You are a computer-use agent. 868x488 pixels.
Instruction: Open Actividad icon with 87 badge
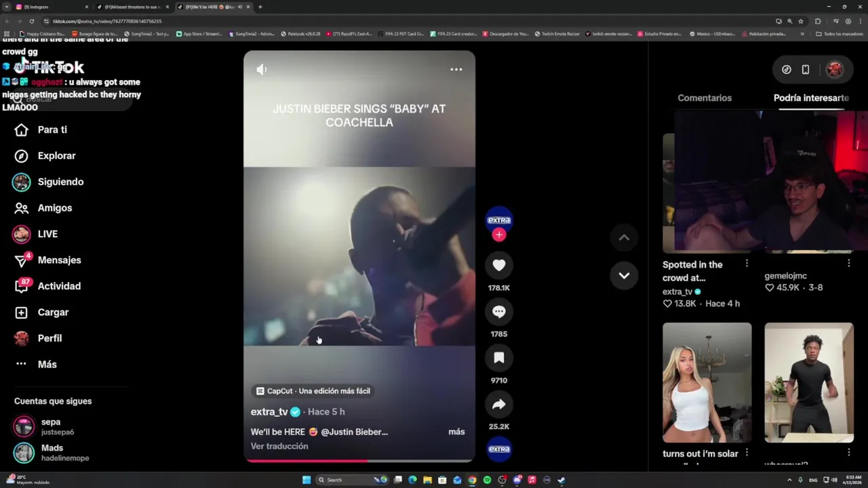tap(22, 286)
